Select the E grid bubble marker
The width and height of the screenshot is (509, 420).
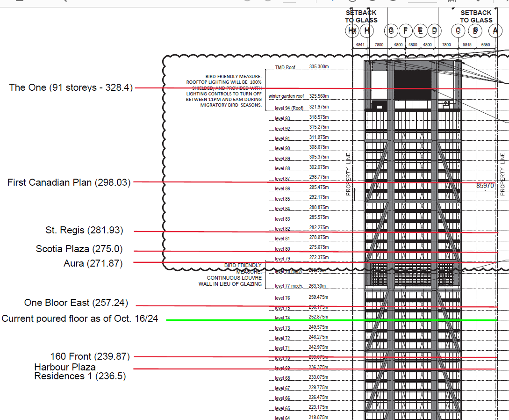pyautogui.click(x=420, y=31)
